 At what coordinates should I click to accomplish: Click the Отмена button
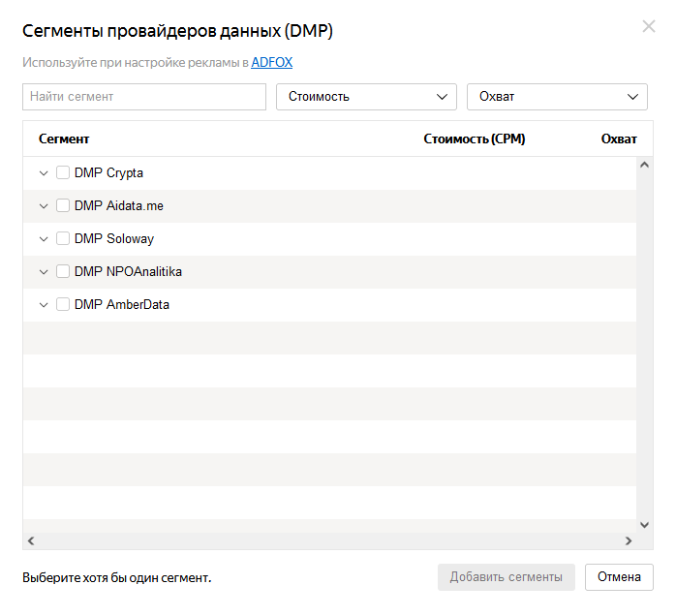pos(619,576)
